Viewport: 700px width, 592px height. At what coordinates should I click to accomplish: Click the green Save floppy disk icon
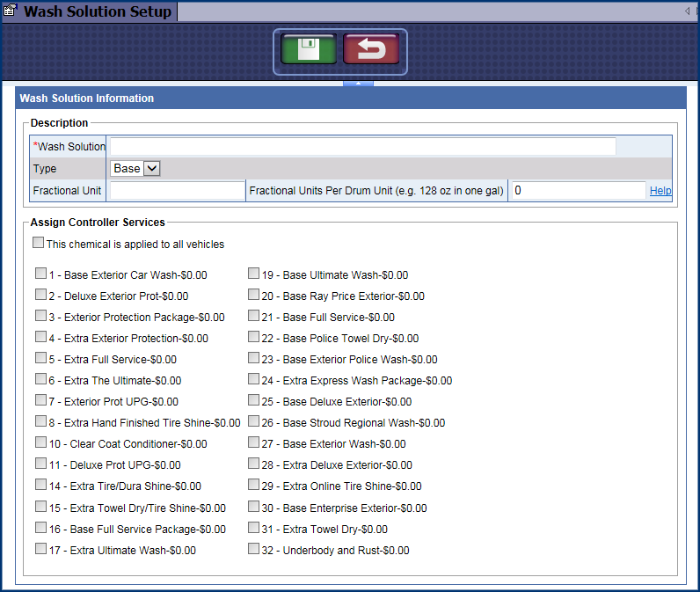point(309,50)
